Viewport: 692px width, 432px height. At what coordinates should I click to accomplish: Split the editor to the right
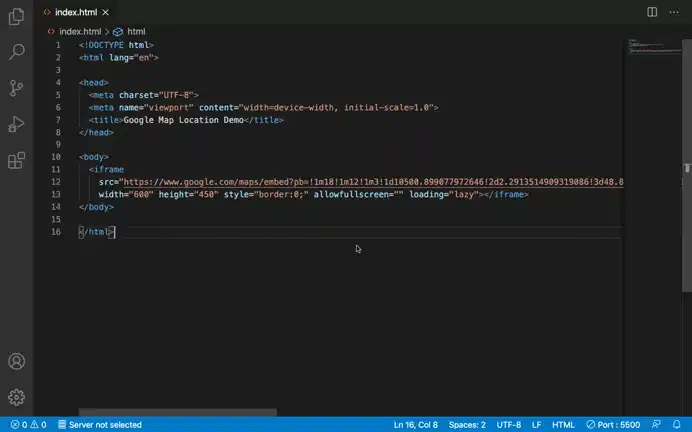coord(652,12)
